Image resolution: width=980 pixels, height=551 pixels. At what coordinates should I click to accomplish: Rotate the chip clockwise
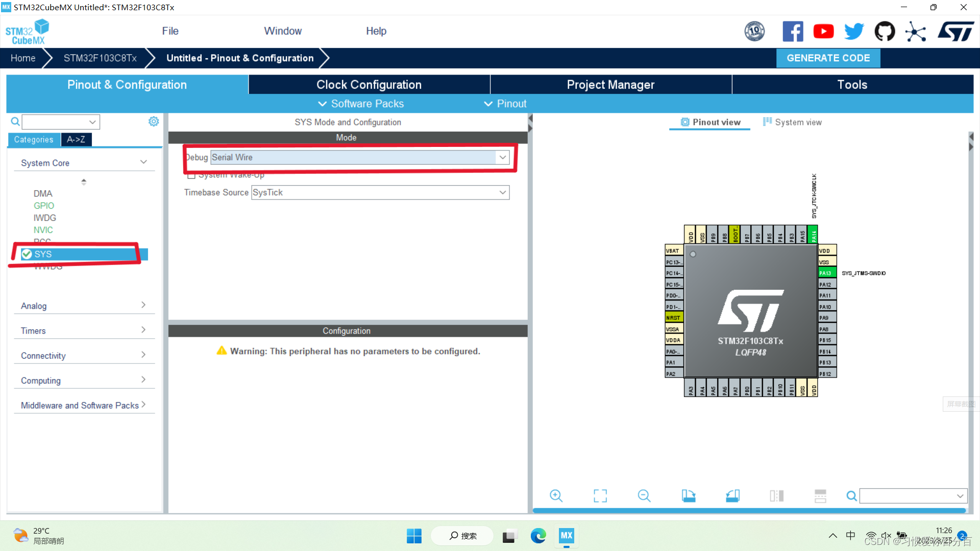pyautogui.click(x=688, y=495)
